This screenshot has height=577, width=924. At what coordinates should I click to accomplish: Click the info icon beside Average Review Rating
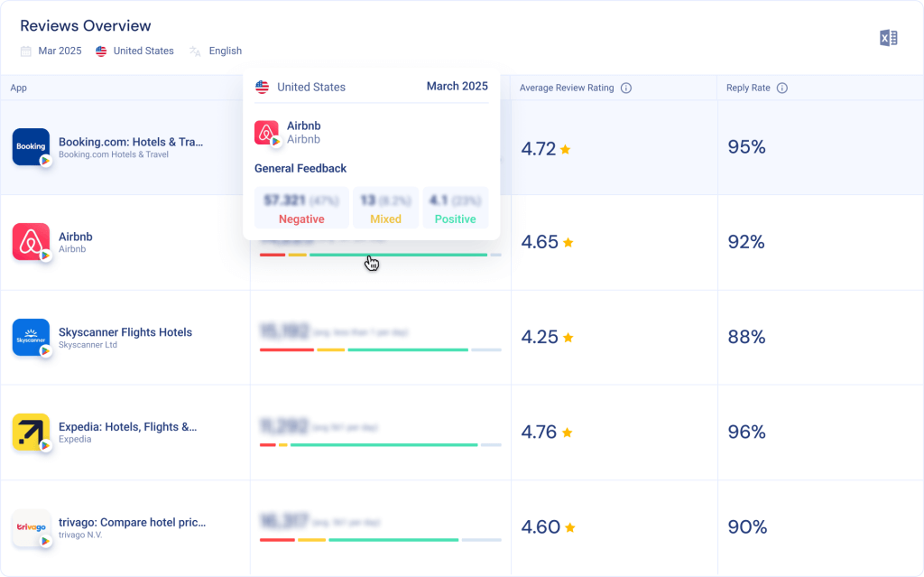tap(625, 88)
